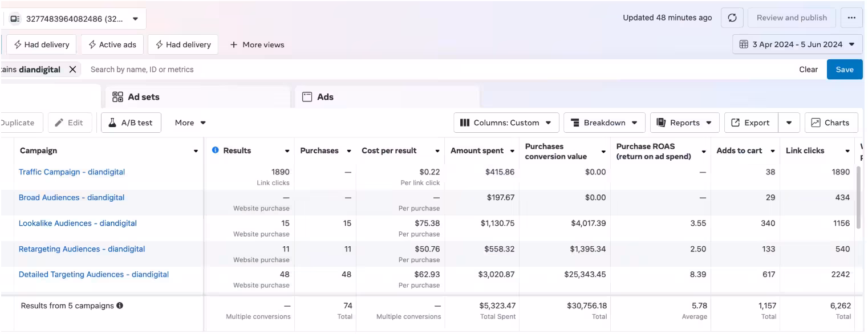Open the Charts view
868x334 pixels.
[x=831, y=123]
